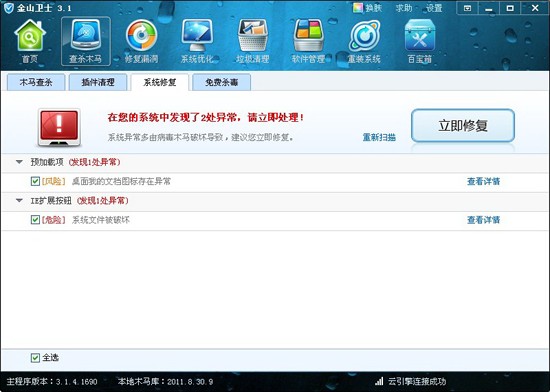
Task: Maximize the 金山卫士 window
Action: coord(510,8)
